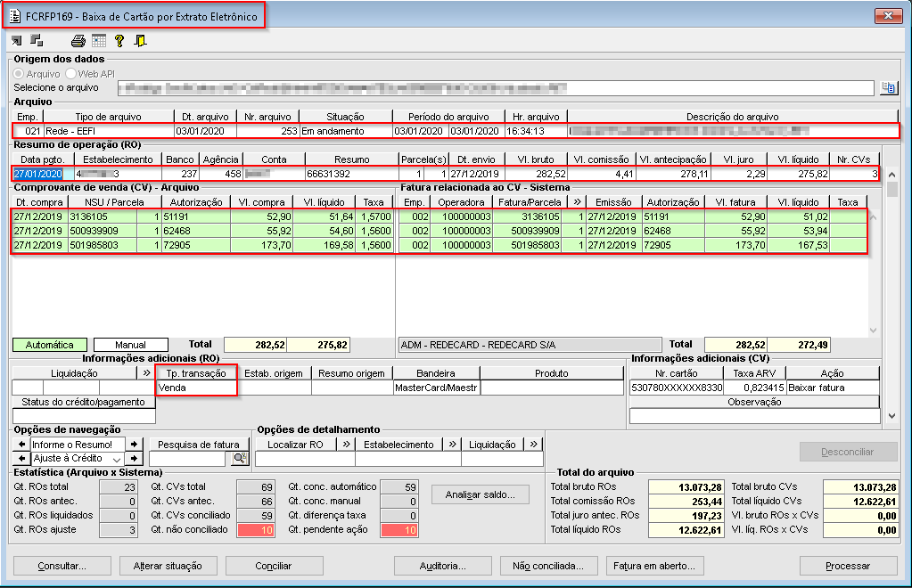
Task: Click the Desconciliar button
Action: (848, 452)
